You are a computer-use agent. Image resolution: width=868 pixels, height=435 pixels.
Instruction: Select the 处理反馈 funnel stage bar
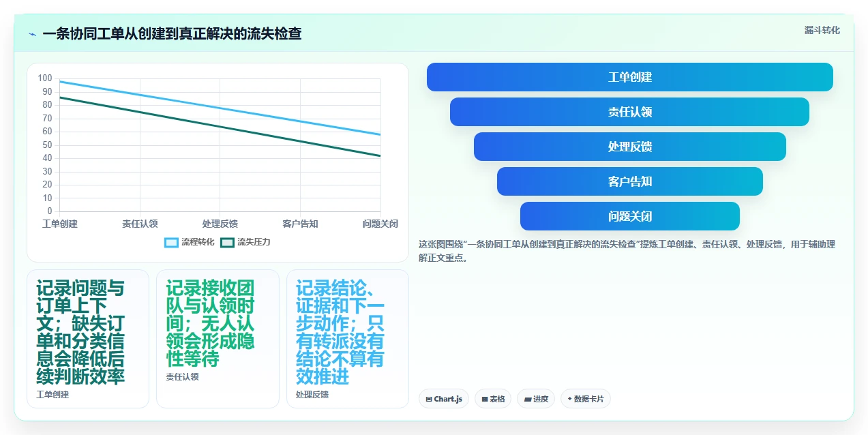pyautogui.click(x=629, y=147)
